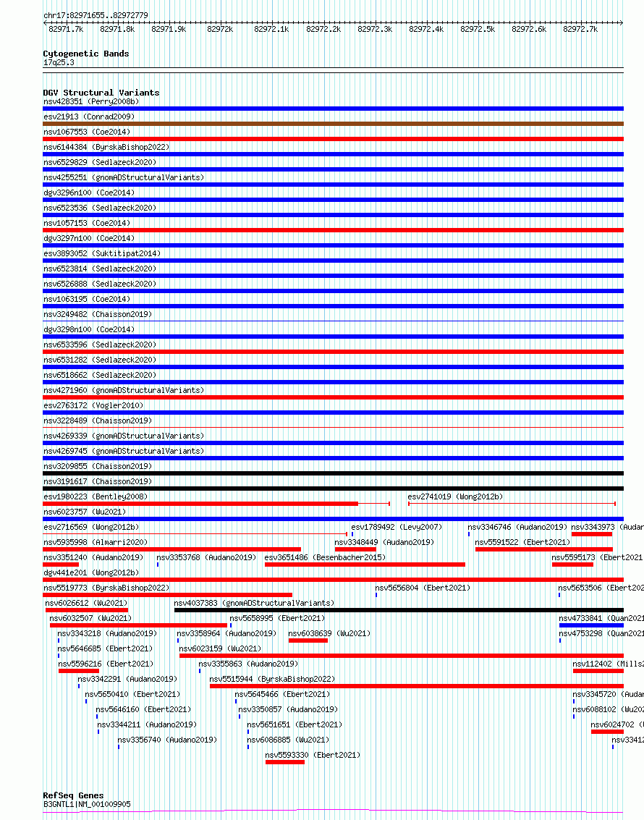Select esv2741019 (Wong2012b) label
The image size is (644, 820).
tap(455, 496)
